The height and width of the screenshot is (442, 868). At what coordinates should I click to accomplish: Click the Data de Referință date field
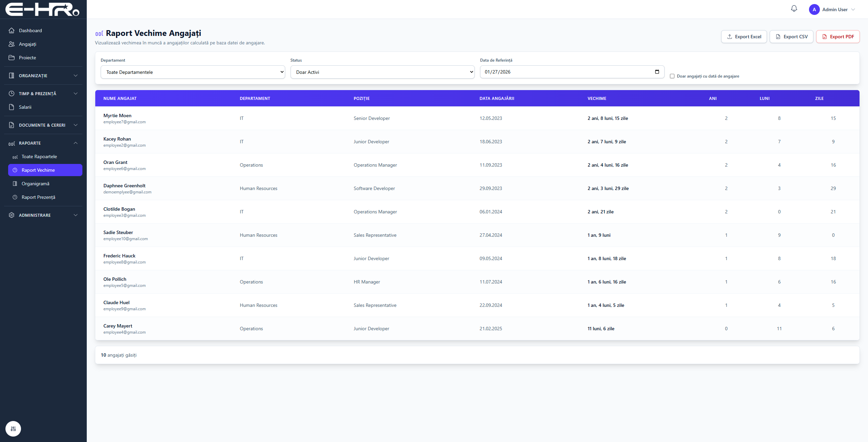point(572,72)
